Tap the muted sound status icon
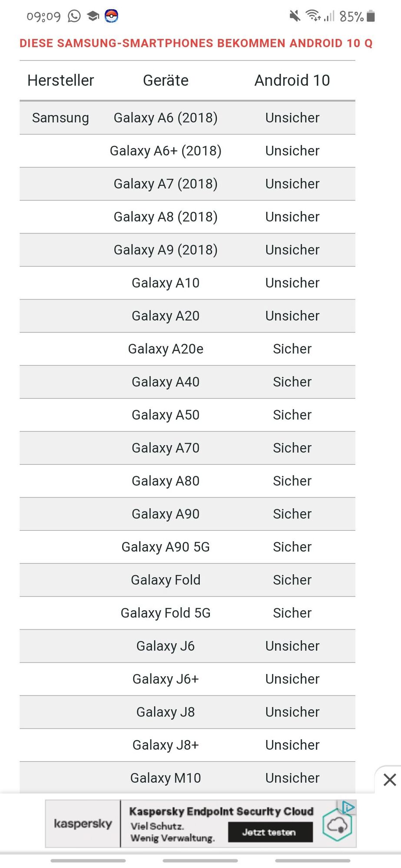This screenshot has height=868, width=401. tap(295, 16)
